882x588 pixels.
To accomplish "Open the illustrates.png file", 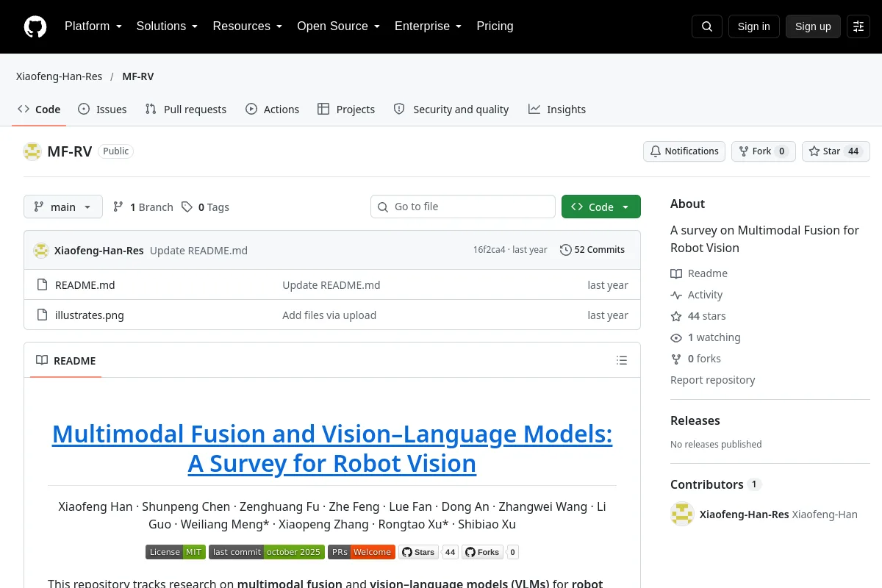I will coord(90,315).
